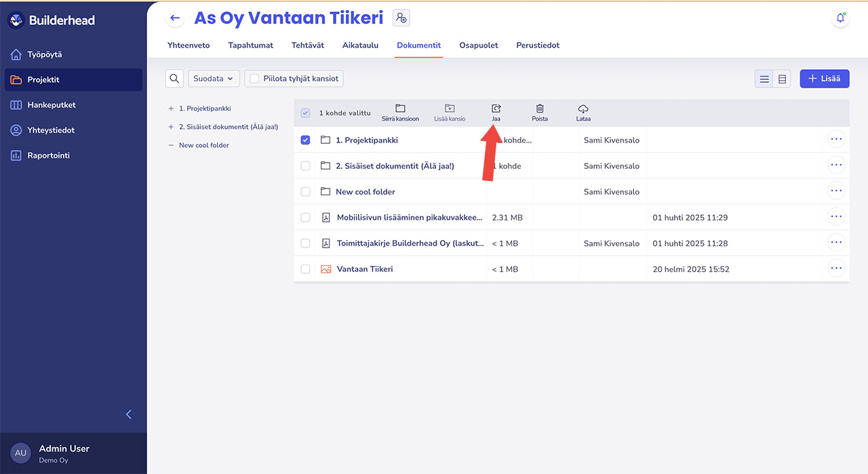Uncheck the 1. Projektipankki row checkbox
This screenshot has height=474, width=868.
click(x=305, y=140)
